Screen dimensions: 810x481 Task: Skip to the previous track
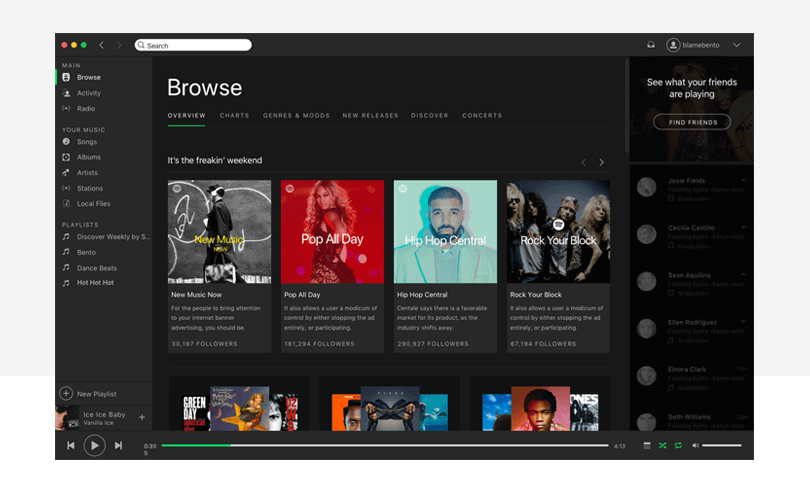pyautogui.click(x=71, y=445)
